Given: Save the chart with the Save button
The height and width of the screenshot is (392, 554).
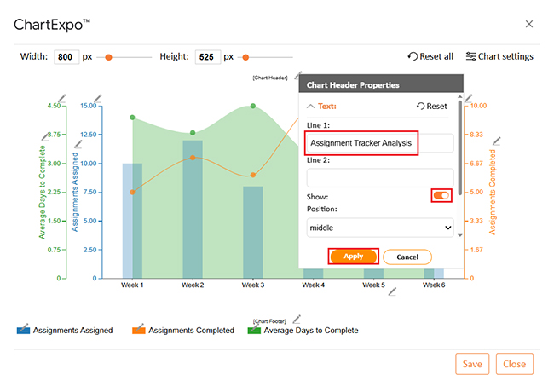Looking at the screenshot, I should tap(472, 364).
